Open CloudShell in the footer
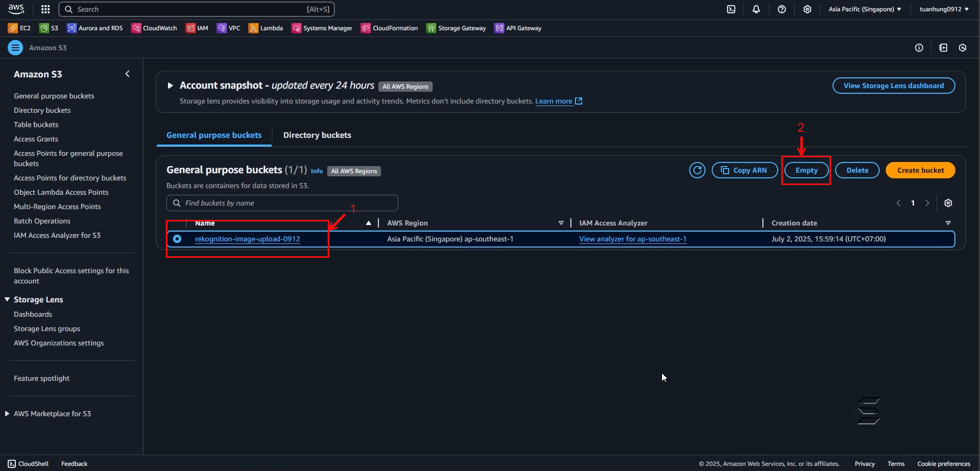Image resolution: width=980 pixels, height=471 pixels. [29, 464]
